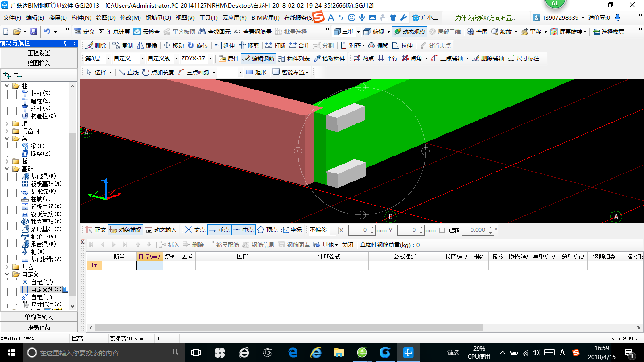Click the 复制 copy tool

tap(123, 45)
